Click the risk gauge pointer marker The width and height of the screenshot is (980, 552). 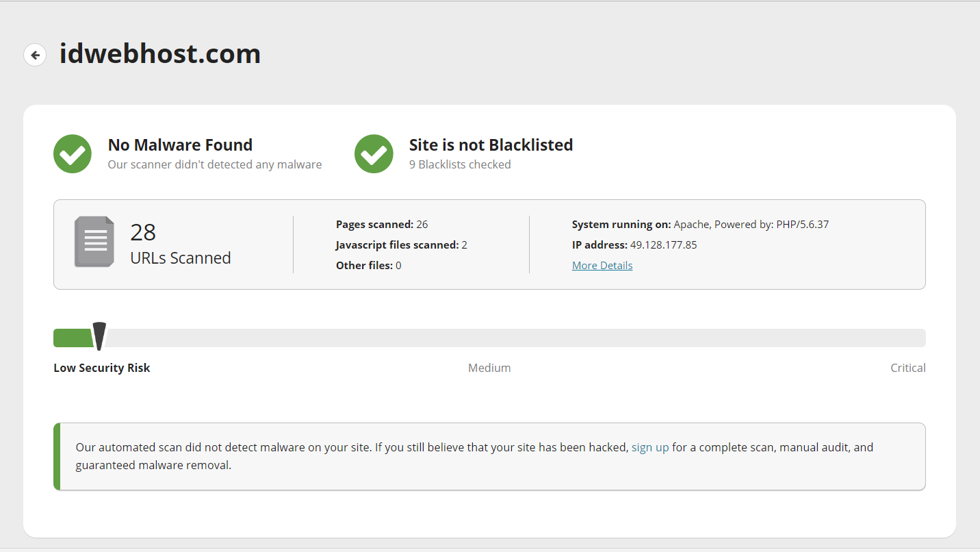pyautogui.click(x=100, y=336)
